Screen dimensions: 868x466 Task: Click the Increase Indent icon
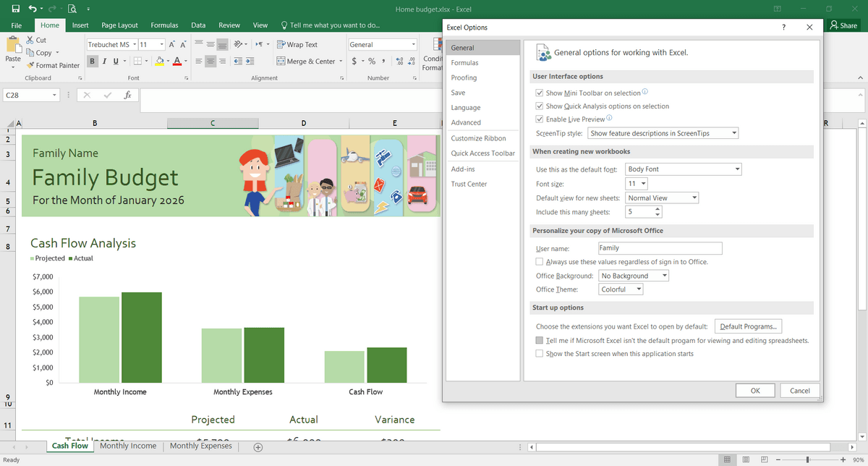250,62
